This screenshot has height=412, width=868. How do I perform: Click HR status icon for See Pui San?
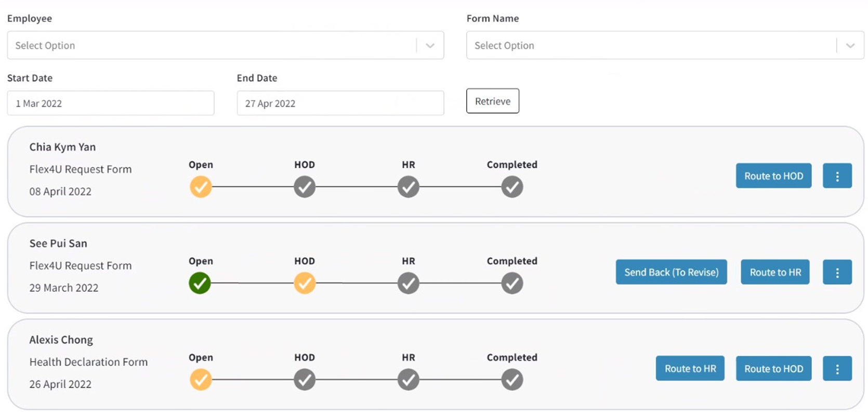pyautogui.click(x=409, y=283)
